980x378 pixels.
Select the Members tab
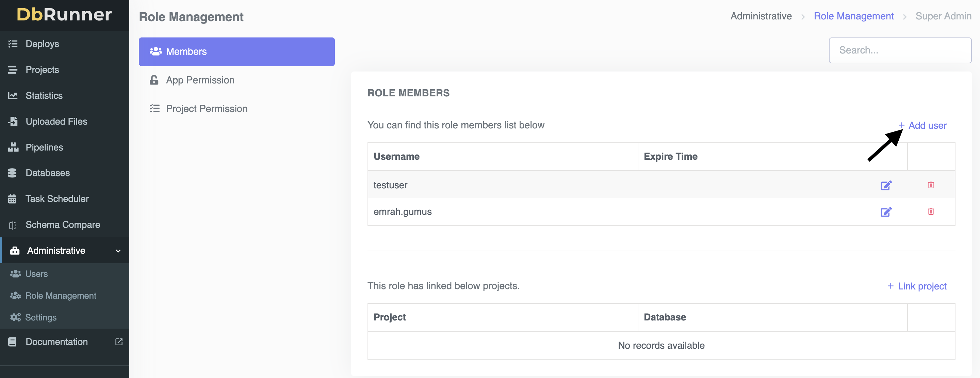(x=236, y=51)
